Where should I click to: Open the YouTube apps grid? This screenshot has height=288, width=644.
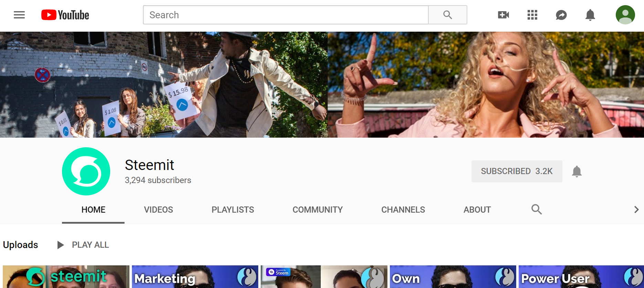[532, 15]
